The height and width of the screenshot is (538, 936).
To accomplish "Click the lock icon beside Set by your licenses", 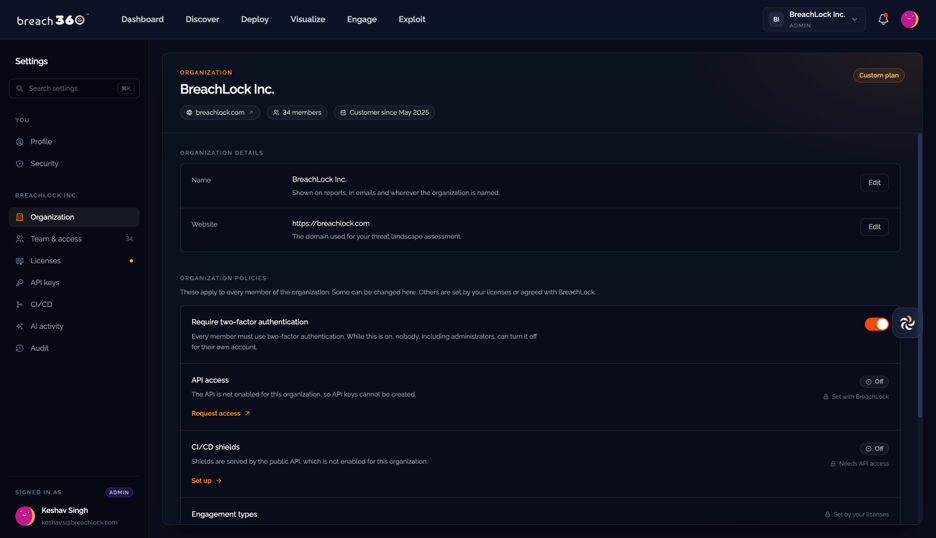I will tap(827, 514).
